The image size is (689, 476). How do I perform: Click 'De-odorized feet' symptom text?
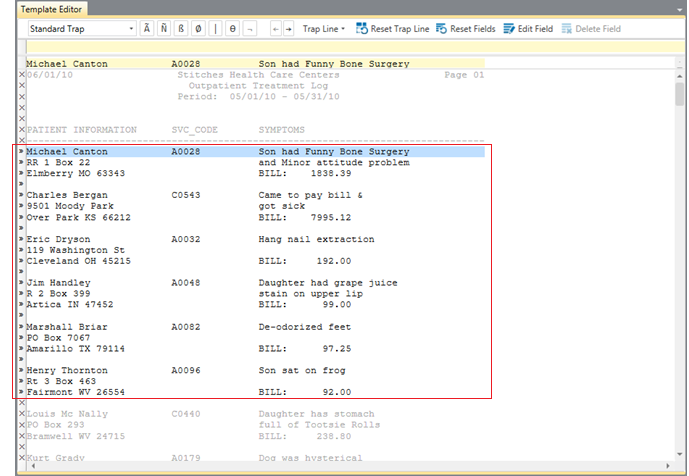(x=305, y=327)
